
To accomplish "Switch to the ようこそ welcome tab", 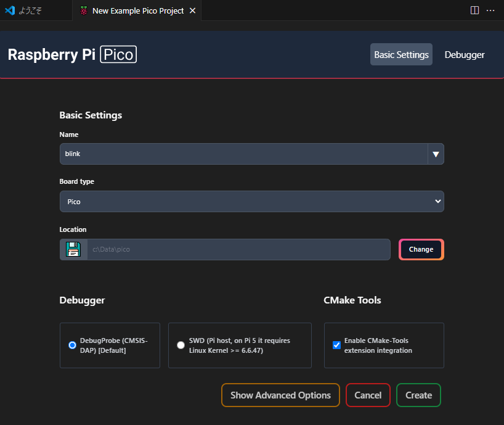I will click(30, 10).
